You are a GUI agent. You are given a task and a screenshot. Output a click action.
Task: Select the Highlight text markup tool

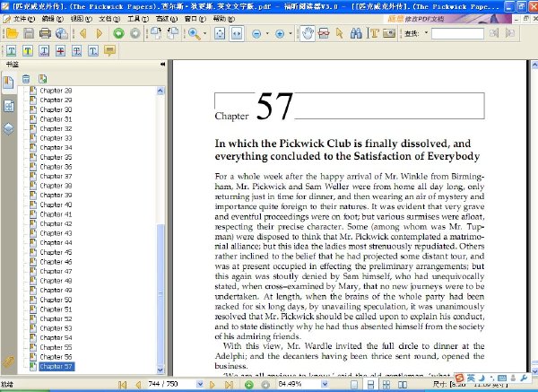point(28,51)
